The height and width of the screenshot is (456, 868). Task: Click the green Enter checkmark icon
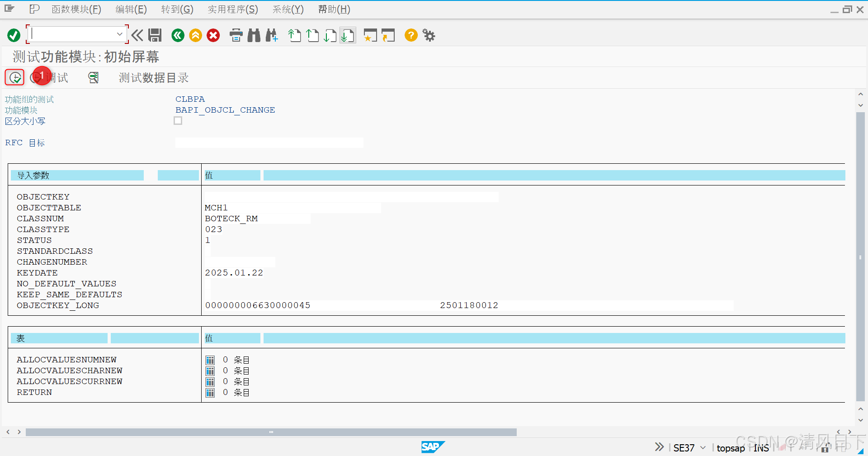tap(14, 35)
